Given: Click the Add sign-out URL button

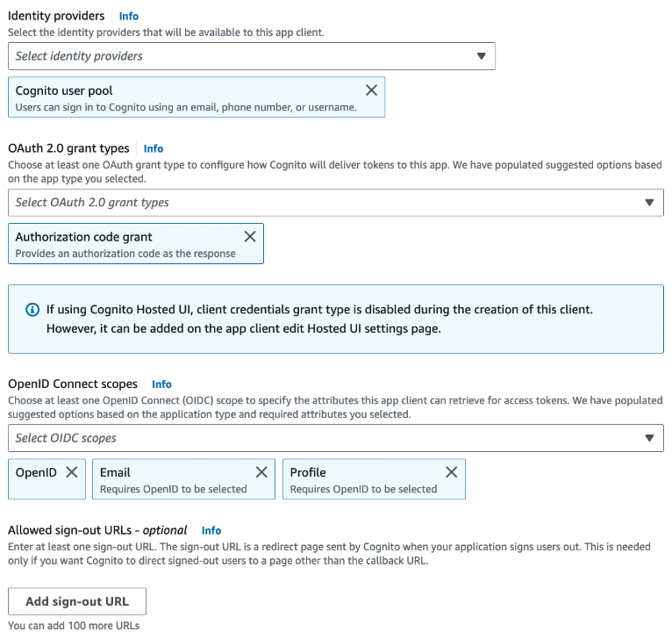Looking at the screenshot, I should pyautogui.click(x=77, y=601).
